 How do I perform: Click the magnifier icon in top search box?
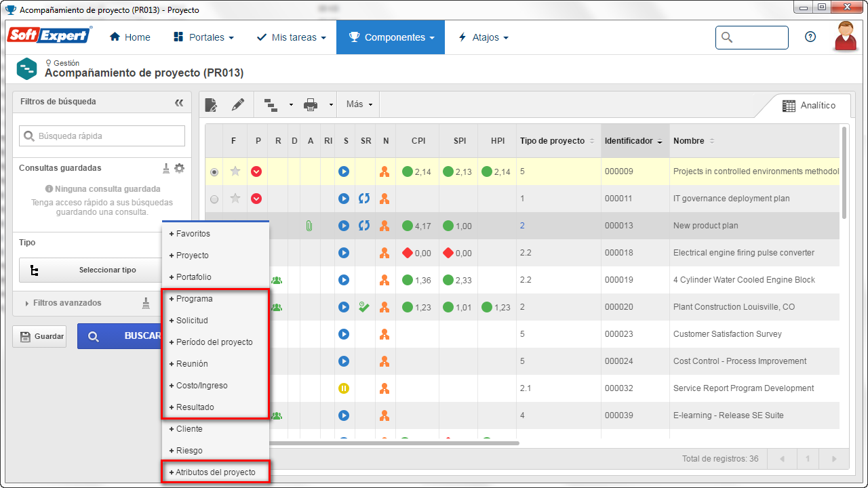[x=727, y=37]
